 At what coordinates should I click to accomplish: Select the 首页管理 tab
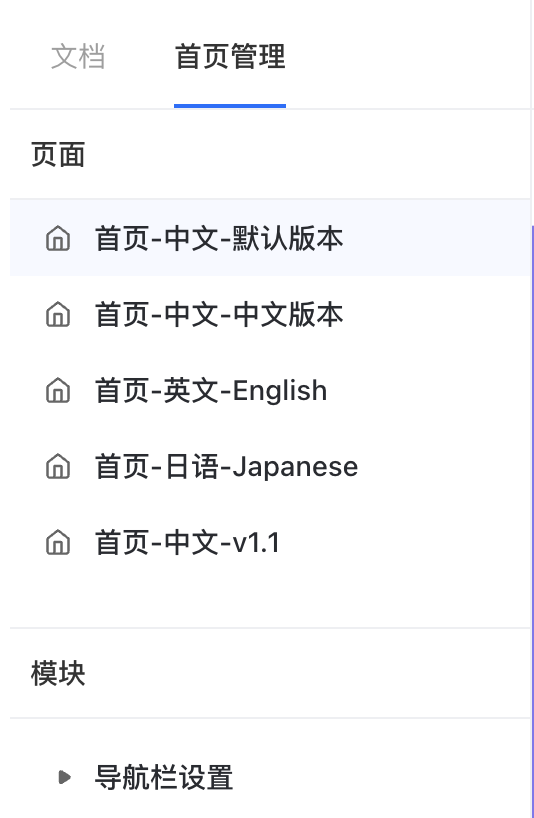point(230,56)
